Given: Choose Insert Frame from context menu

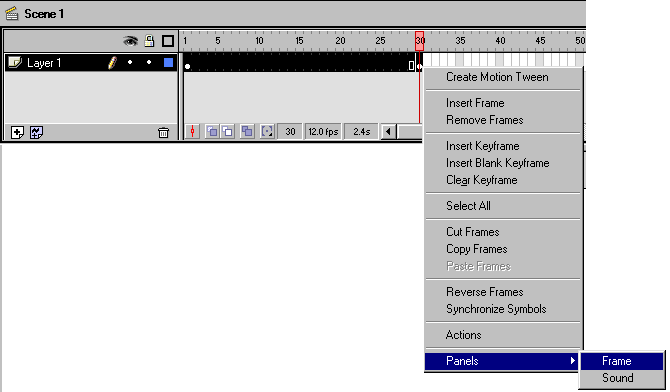Looking at the screenshot, I should point(503,103).
